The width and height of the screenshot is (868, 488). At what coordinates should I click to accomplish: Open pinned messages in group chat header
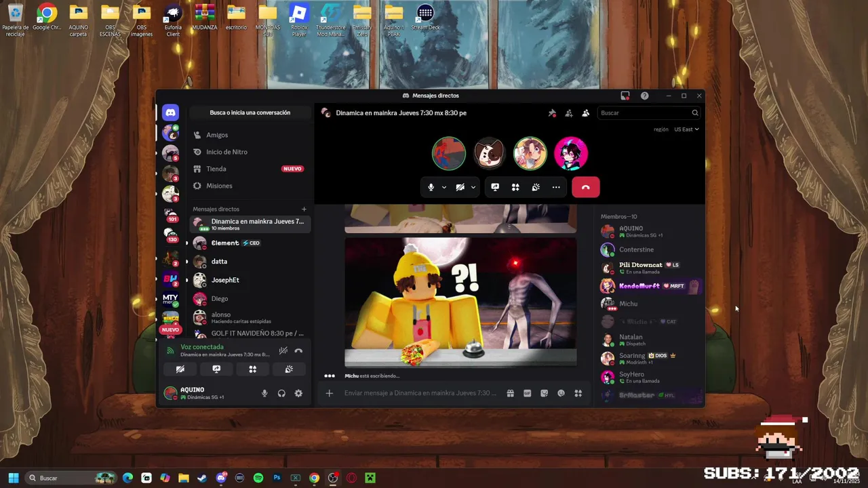552,113
